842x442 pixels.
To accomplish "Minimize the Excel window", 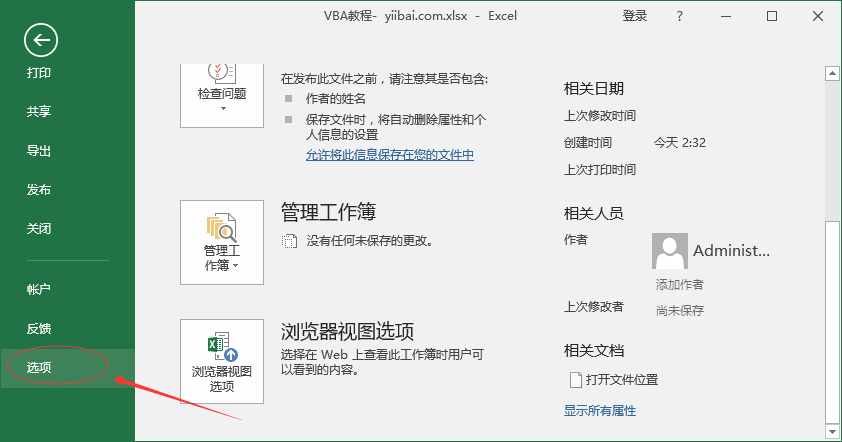I will click(x=726, y=16).
